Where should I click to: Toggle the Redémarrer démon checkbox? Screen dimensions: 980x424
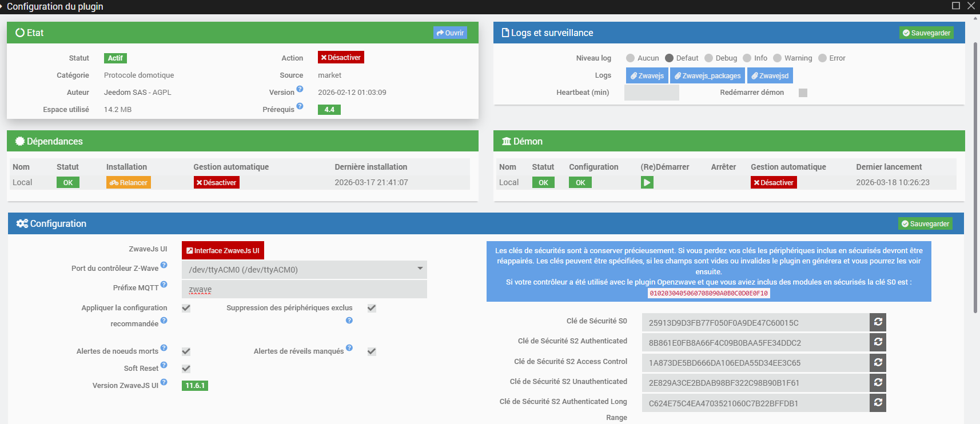[x=803, y=93]
